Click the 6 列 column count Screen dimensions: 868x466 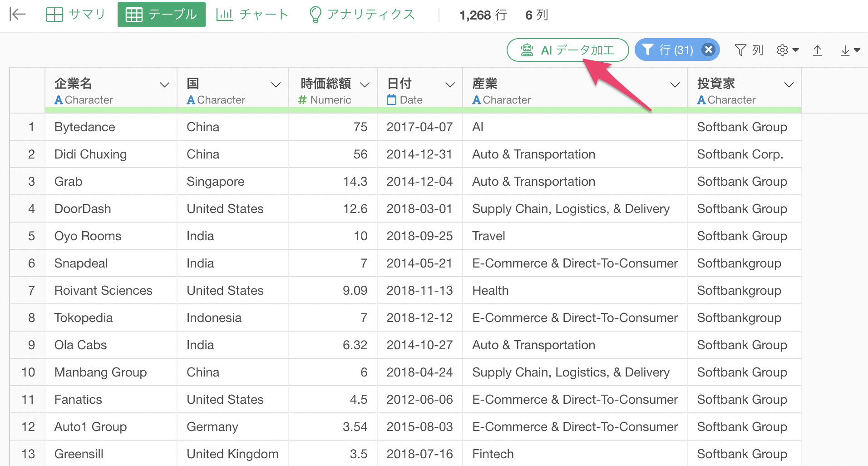537,15
